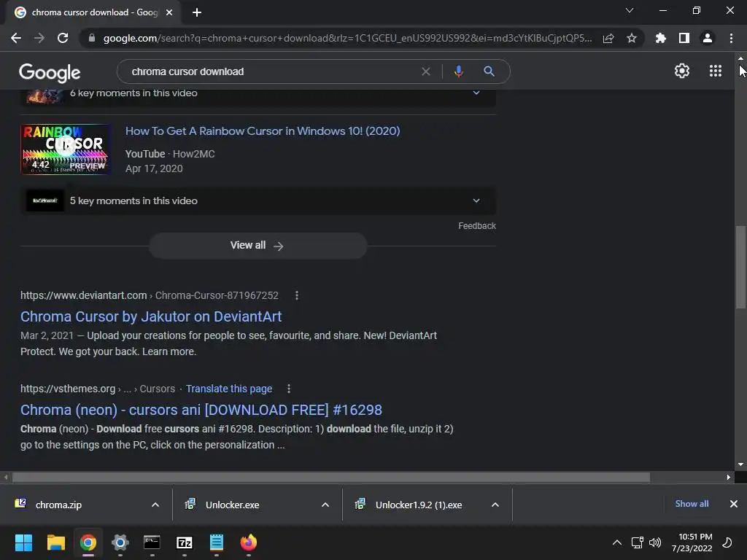Click the horizontal scrollbar thumb
Screen dimensions: 747x560
pos(331,477)
